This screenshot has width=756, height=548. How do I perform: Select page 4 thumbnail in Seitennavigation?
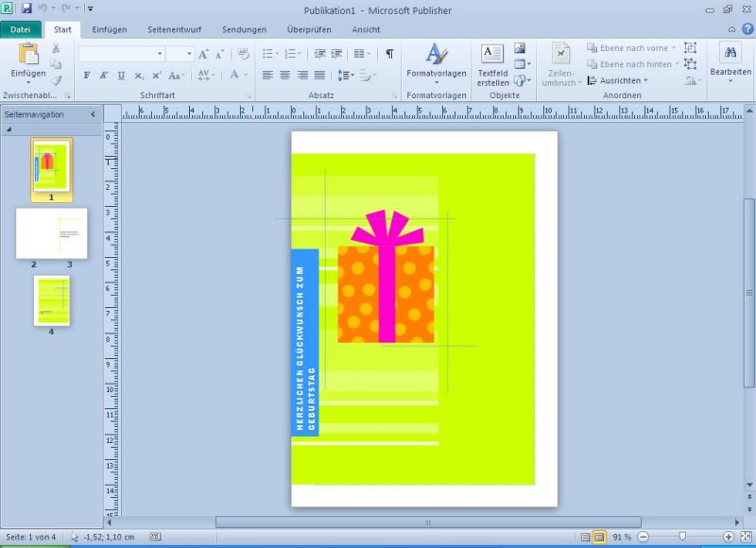pos(52,300)
